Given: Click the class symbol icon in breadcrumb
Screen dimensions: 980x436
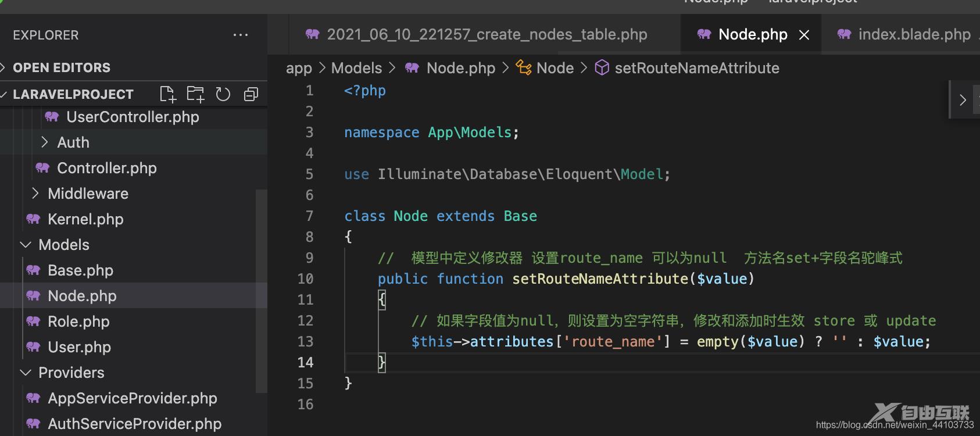Looking at the screenshot, I should point(524,68).
